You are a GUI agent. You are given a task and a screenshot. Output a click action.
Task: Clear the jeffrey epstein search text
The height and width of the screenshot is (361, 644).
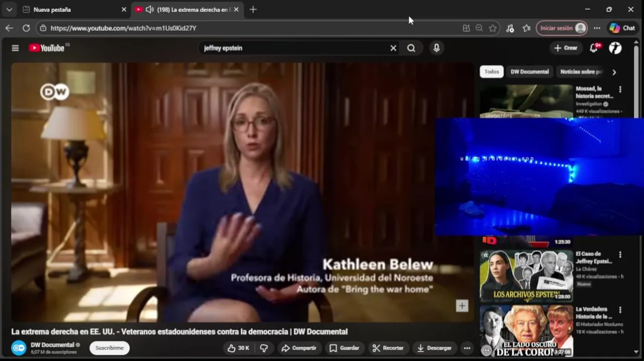(393, 48)
